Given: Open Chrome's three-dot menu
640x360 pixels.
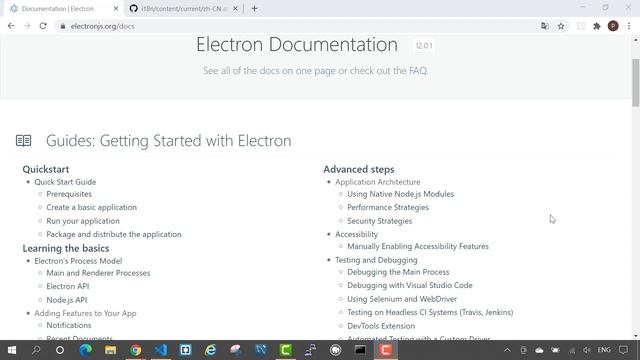Looking at the screenshot, I should coord(629,26).
